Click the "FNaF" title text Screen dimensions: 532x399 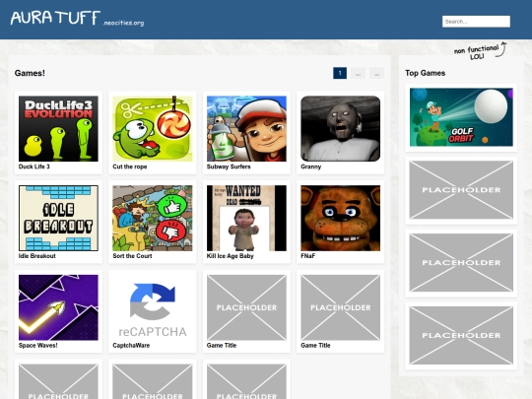(x=307, y=256)
